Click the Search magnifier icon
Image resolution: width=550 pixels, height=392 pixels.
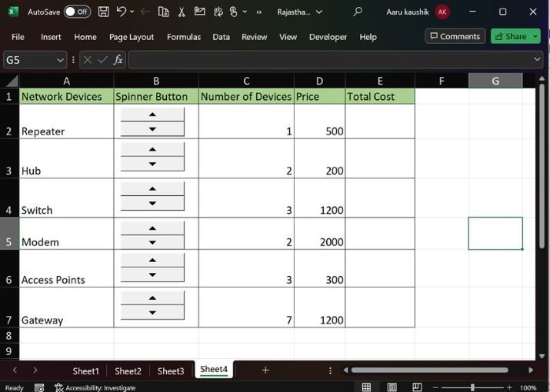coord(358,12)
